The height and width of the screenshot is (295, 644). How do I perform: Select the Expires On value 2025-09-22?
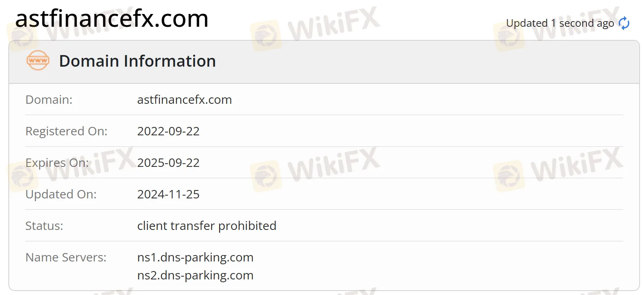168,162
